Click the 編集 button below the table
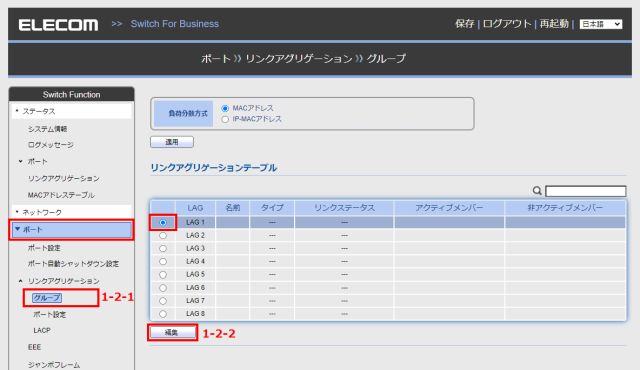640x370 pixels. pyautogui.click(x=172, y=332)
